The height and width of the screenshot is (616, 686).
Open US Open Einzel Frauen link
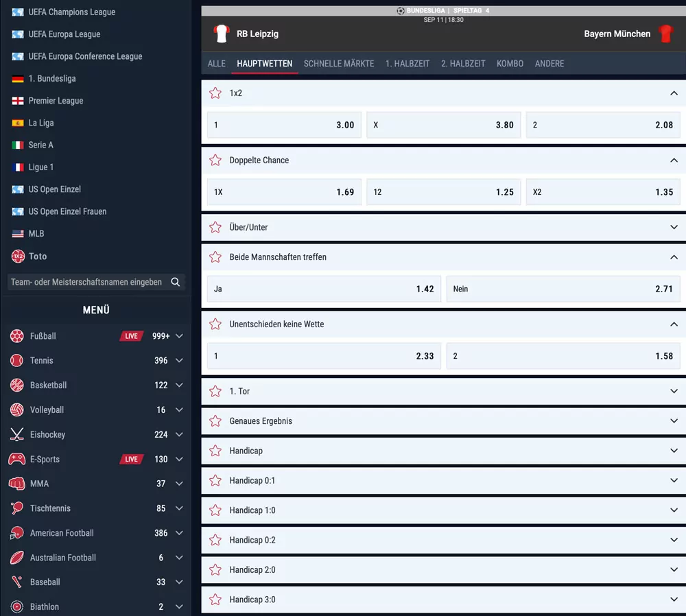click(67, 211)
